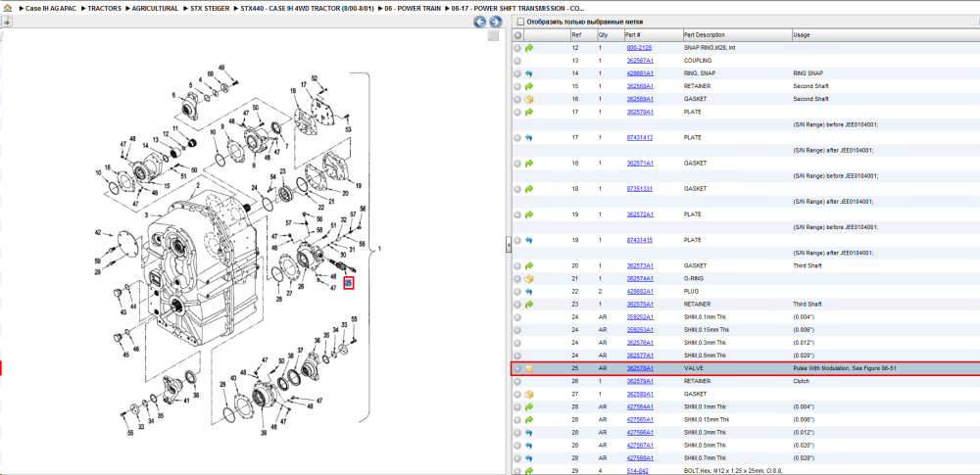Click the Part Description column header
Screen dimensions: 980x475
737,35
